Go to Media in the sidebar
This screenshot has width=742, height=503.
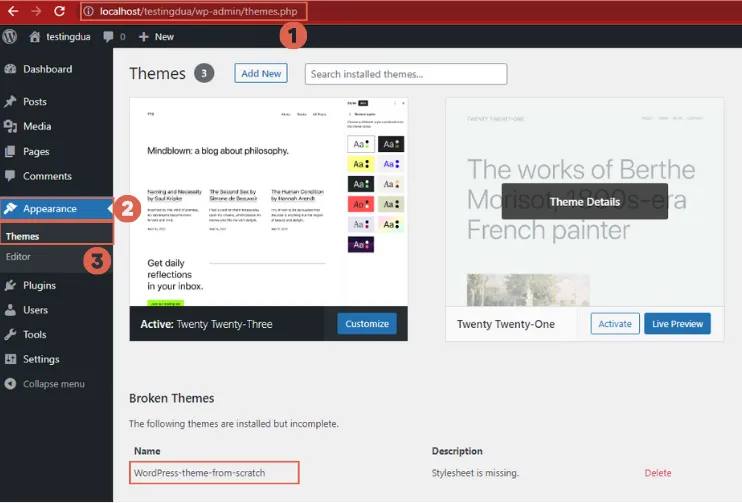pos(37,126)
